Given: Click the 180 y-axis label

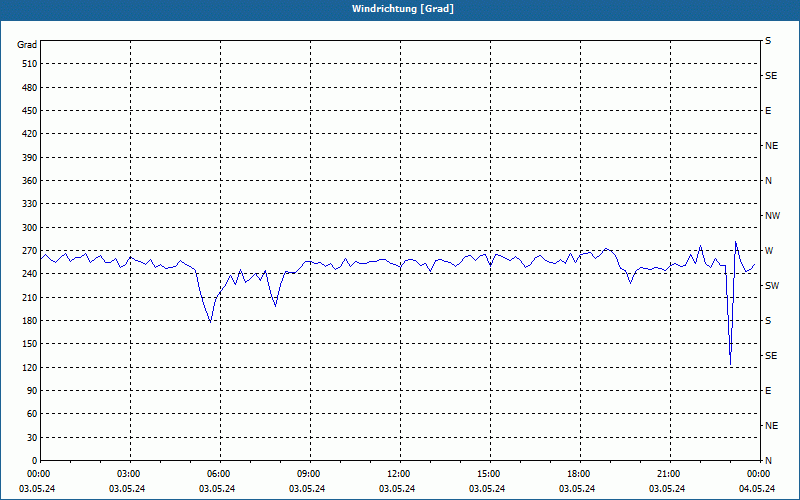Looking at the screenshot, I should pos(30,321).
